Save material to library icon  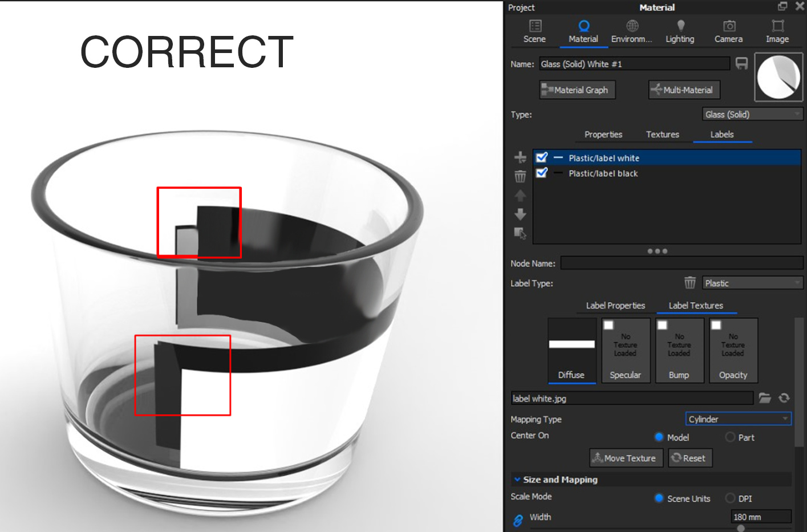click(741, 63)
